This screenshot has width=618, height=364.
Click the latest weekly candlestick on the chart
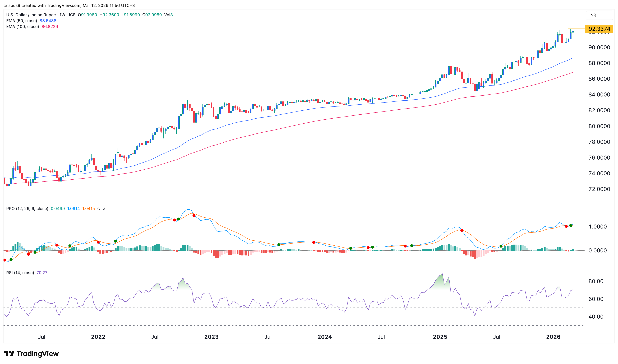(x=573, y=31)
